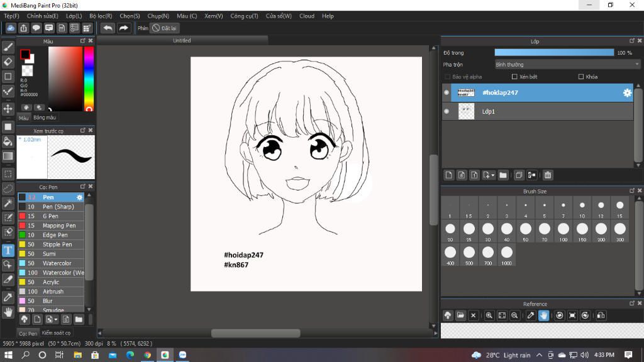Open the Pha trộn blend mode dropdown
This screenshot has height=362, width=644.
(x=567, y=65)
